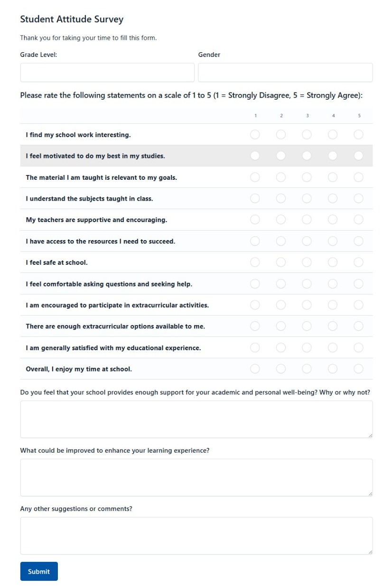This screenshot has width=392, height=586.
Task: Rate 'There are enough extracurricular options' as 5
Action: [x=359, y=326]
